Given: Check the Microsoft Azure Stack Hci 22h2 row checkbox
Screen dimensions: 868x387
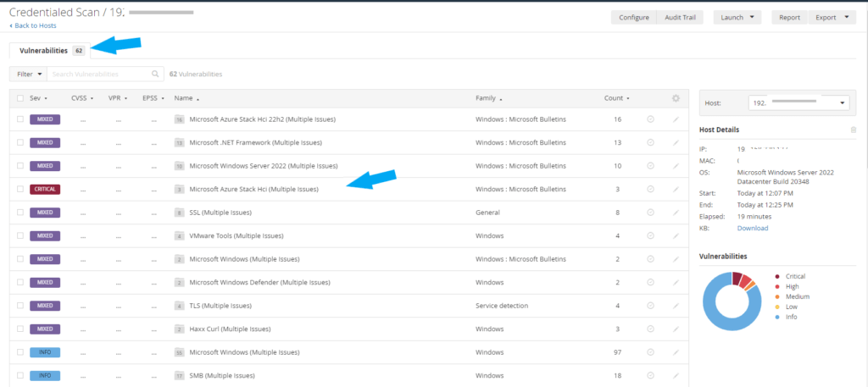Looking at the screenshot, I should pyautogui.click(x=20, y=119).
